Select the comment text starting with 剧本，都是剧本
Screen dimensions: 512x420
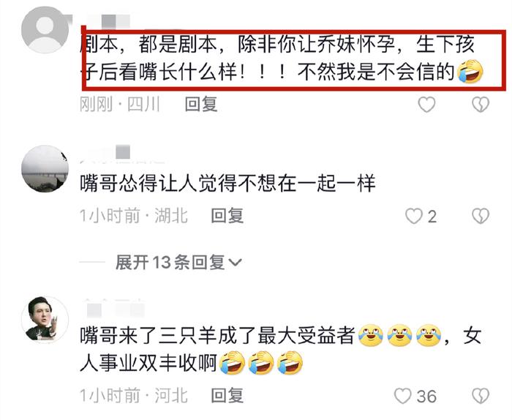pos(282,58)
